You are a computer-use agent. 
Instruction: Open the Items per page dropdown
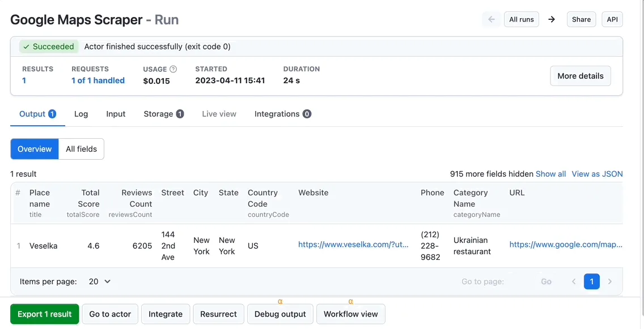click(x=100, y=281)
